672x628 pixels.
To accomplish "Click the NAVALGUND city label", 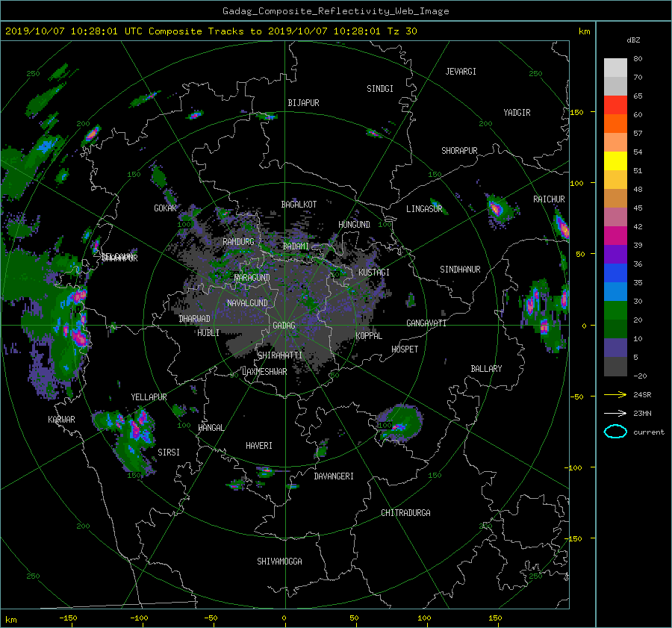I will 247,303.
